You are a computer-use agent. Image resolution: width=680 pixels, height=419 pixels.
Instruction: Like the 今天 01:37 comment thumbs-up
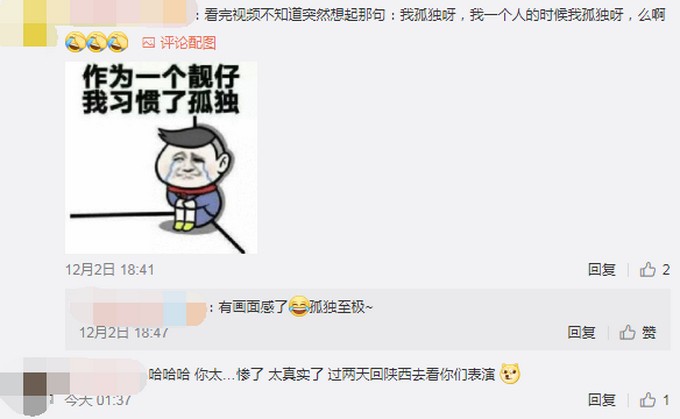[x=647, y=399]
